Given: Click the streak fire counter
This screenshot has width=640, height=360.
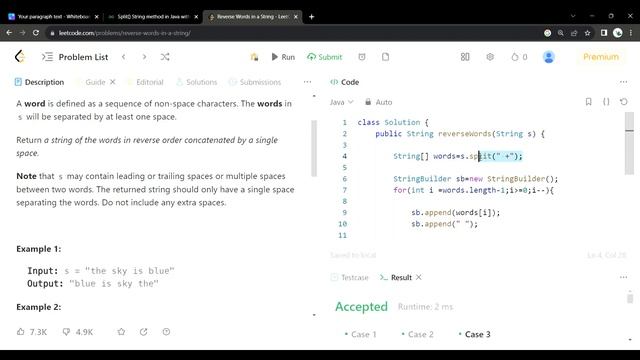Looking at the screenshot, I should pos(519,57).
